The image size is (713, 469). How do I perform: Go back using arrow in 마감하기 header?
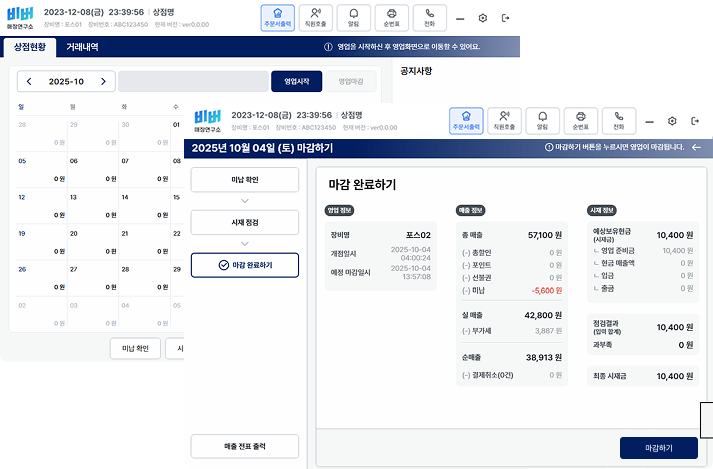click(x=696, y=147)
